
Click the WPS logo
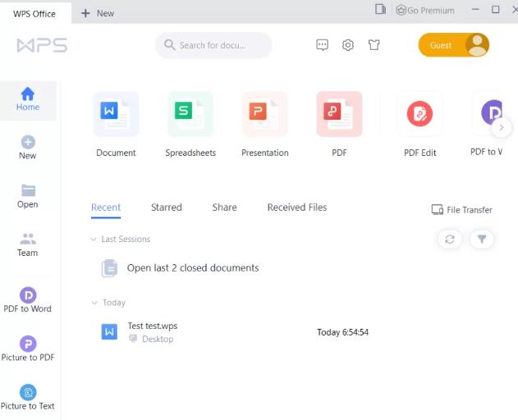click(x=43, y=45)
